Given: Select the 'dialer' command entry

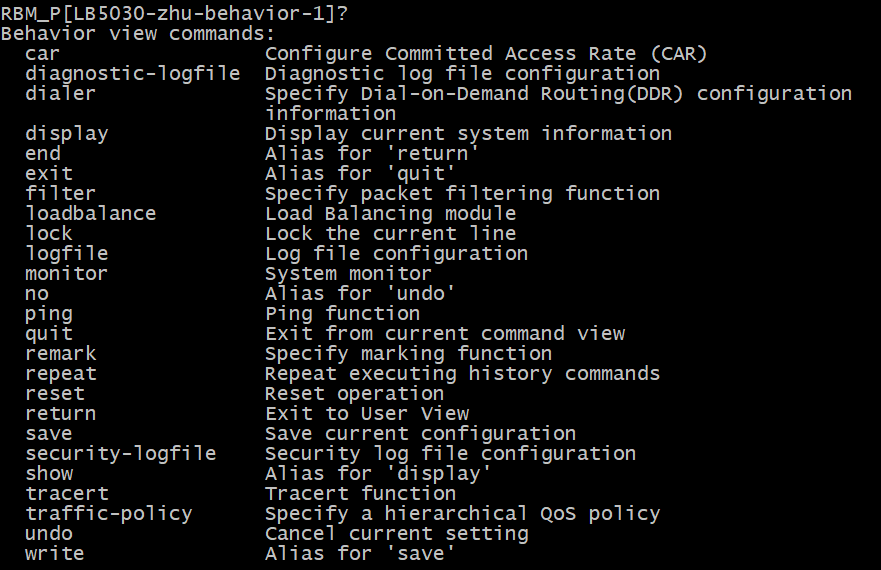Looking at the screenshot, I should 61,94.
